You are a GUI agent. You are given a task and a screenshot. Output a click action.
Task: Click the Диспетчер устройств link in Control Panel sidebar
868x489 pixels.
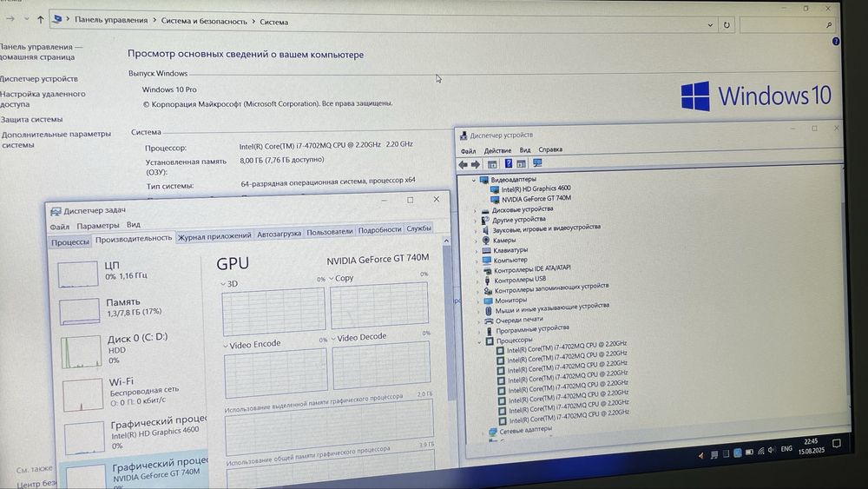(x=39, y=79)
